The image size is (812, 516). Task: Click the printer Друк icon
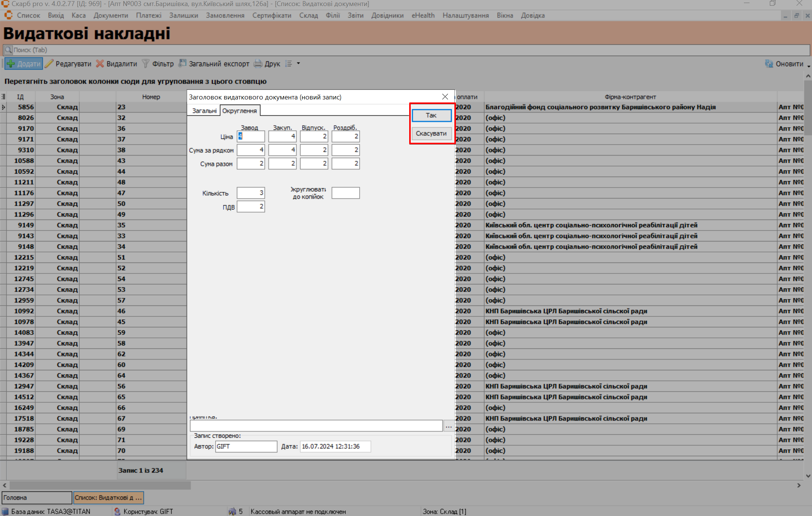click(x=258, y=64)
